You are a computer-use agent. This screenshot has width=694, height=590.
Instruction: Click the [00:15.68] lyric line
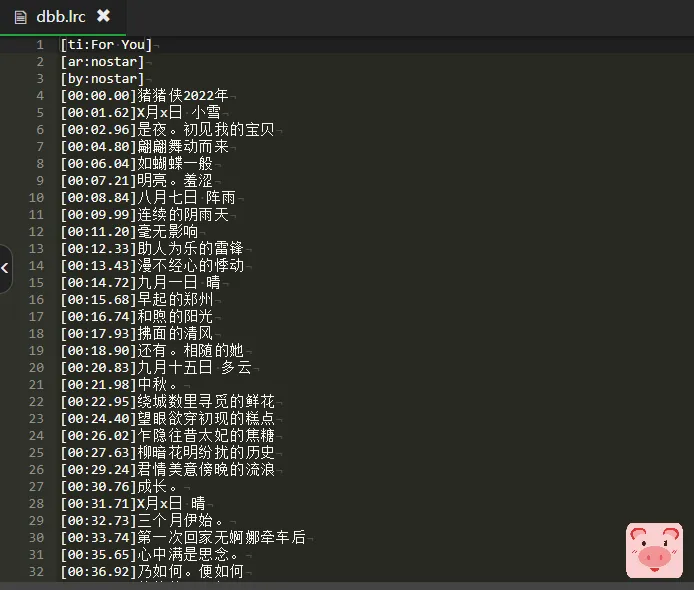point(137,300)
